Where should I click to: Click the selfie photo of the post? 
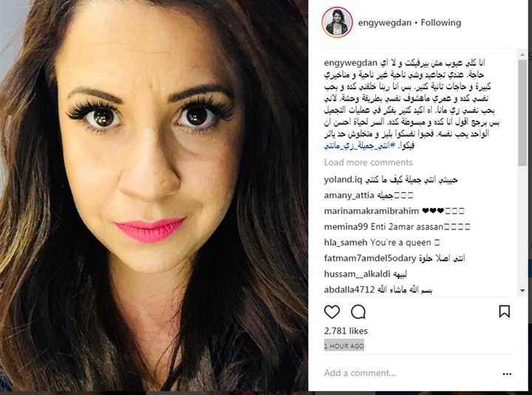coord(154,195)
